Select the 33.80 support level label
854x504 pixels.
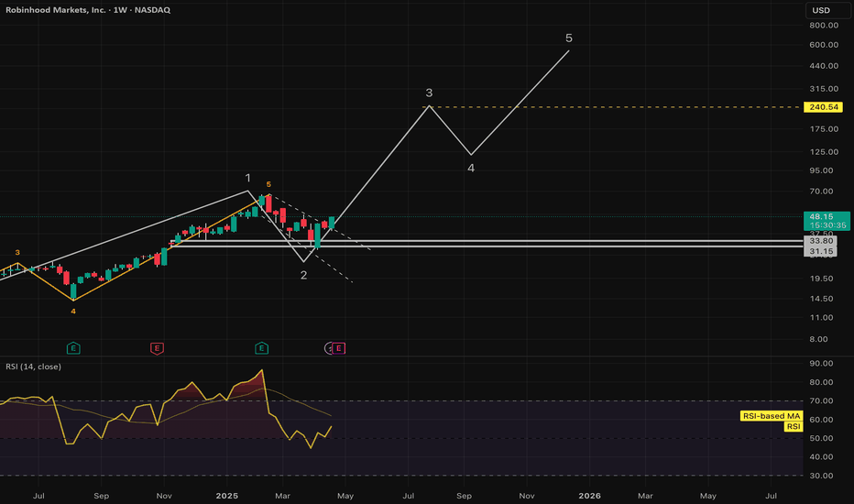click(818, 241)
